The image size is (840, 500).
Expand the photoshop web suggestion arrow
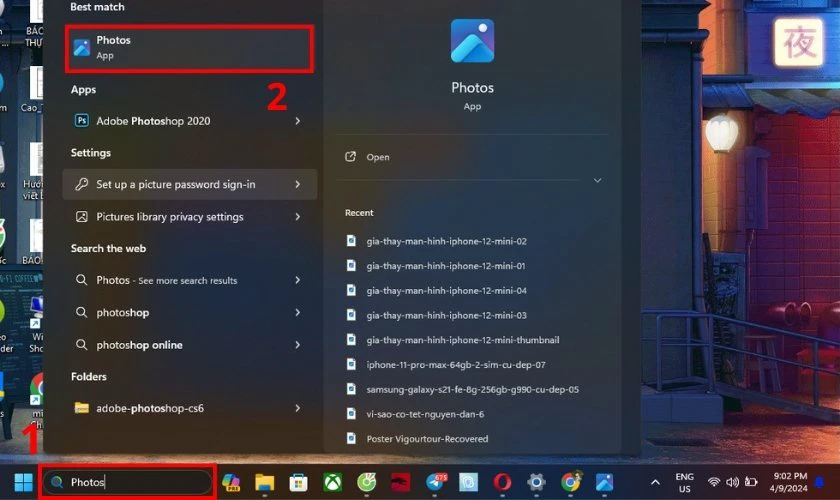(297, 312)
